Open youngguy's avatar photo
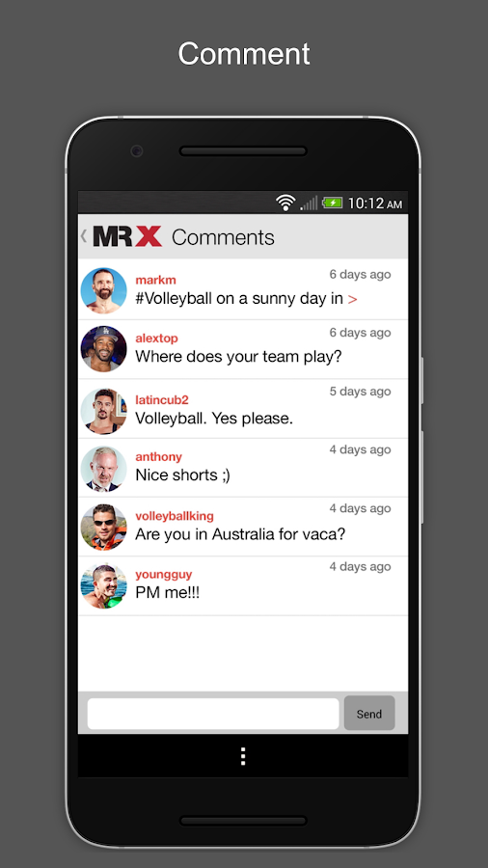This screenshot has width=488, height=868. (x=103, y=585)
